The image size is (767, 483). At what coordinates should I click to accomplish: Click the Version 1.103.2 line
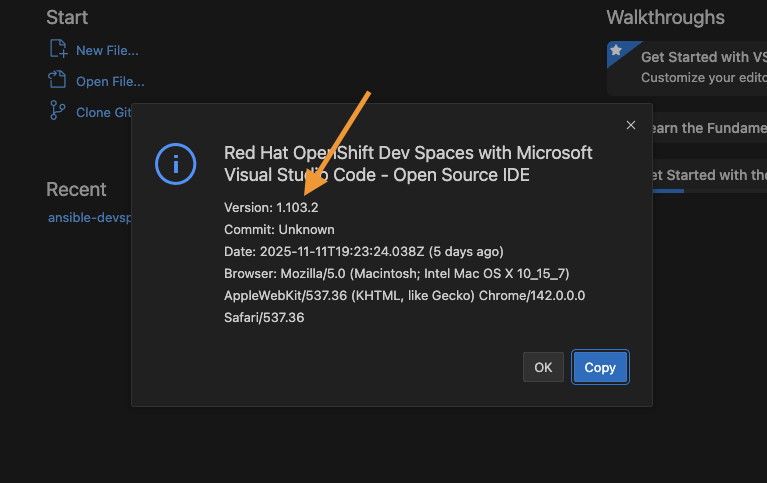[x=271, y=207]
